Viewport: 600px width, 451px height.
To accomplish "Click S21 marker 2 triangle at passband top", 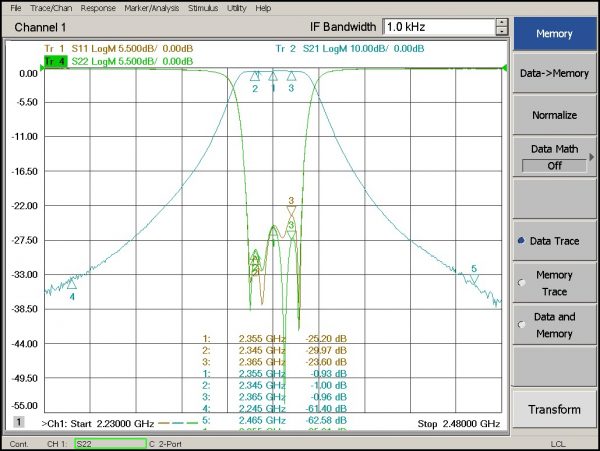I will click(255, 77).
